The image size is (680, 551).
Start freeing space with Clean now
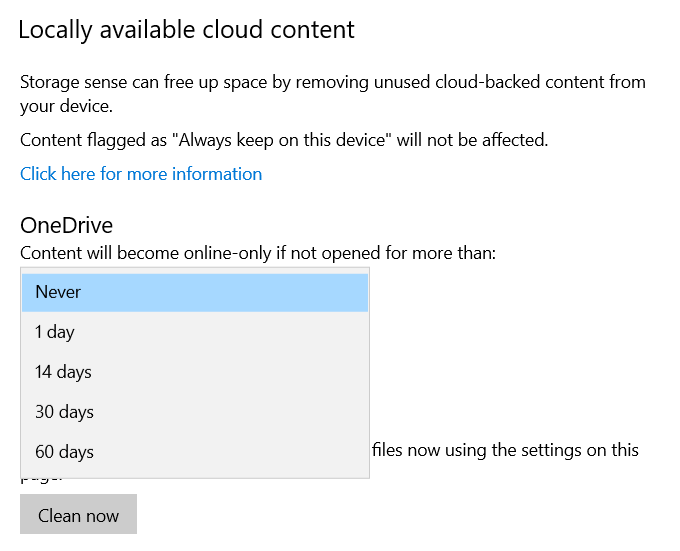[78, 516]
